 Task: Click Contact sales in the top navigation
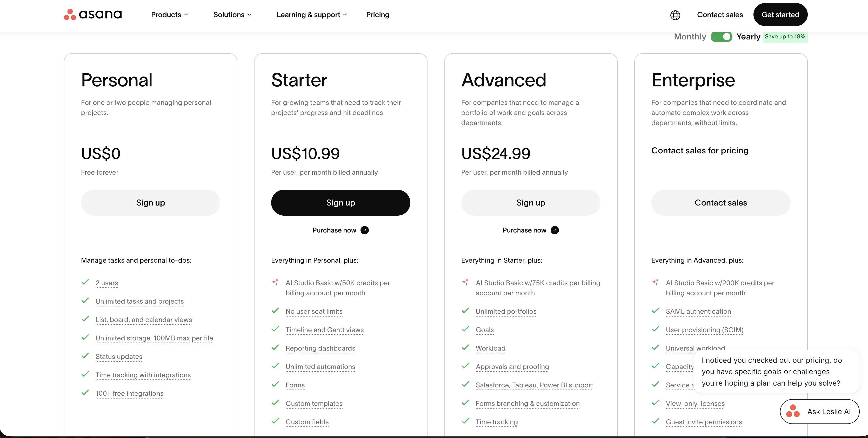click(x=720, y=15)
